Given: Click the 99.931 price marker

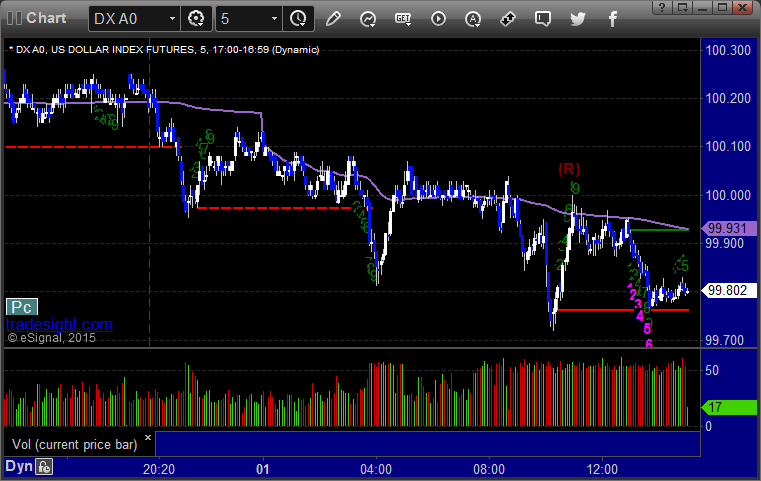Looking at the screenshot, I should click(x=729, y=228).
